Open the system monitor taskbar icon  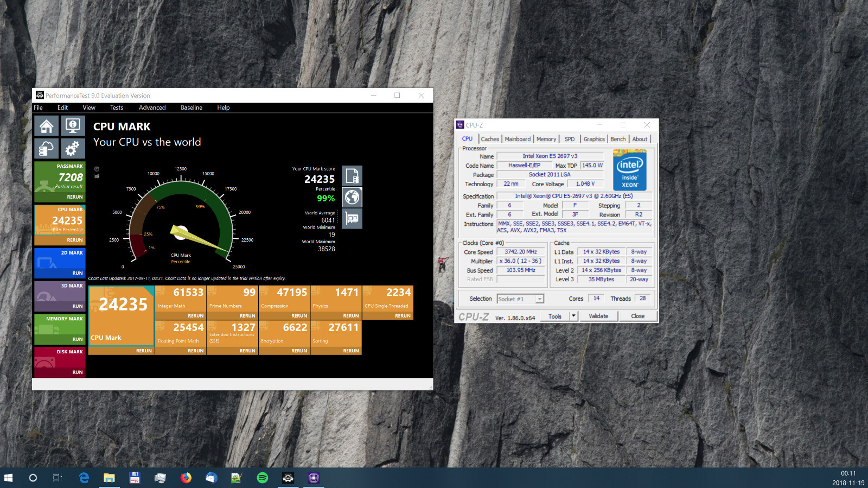pos(160,478)
